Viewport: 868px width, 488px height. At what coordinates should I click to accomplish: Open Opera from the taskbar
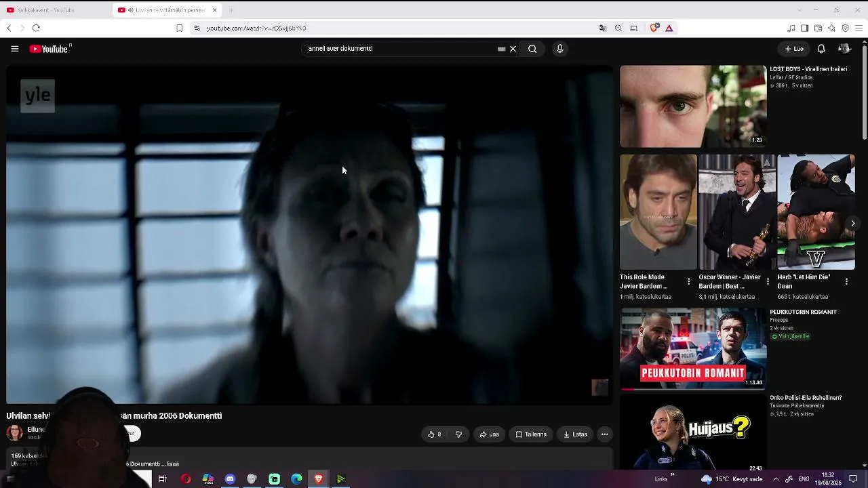185,479
